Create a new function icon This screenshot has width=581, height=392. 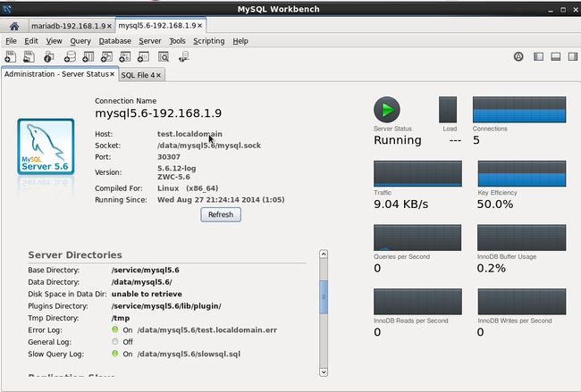143,56
